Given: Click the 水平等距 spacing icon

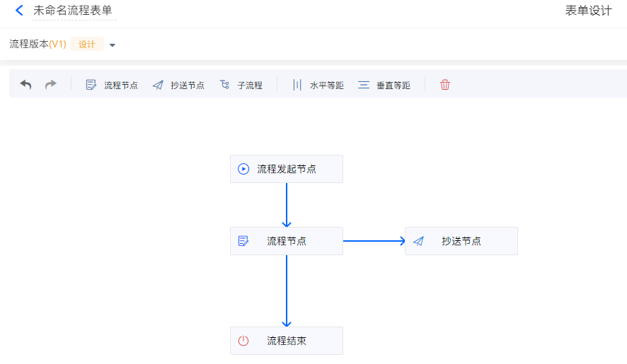Looking at the screenshot, I should point(297,85).
